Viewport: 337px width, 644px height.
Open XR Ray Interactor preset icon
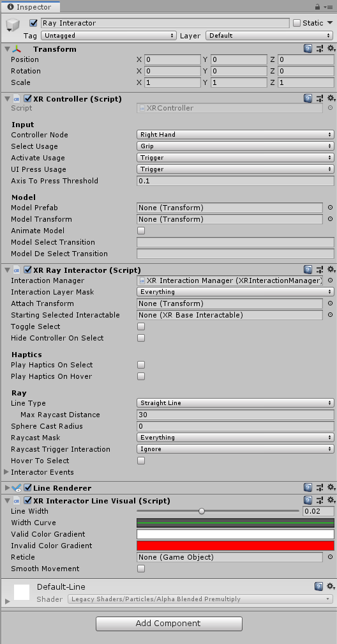coord(320,270)
